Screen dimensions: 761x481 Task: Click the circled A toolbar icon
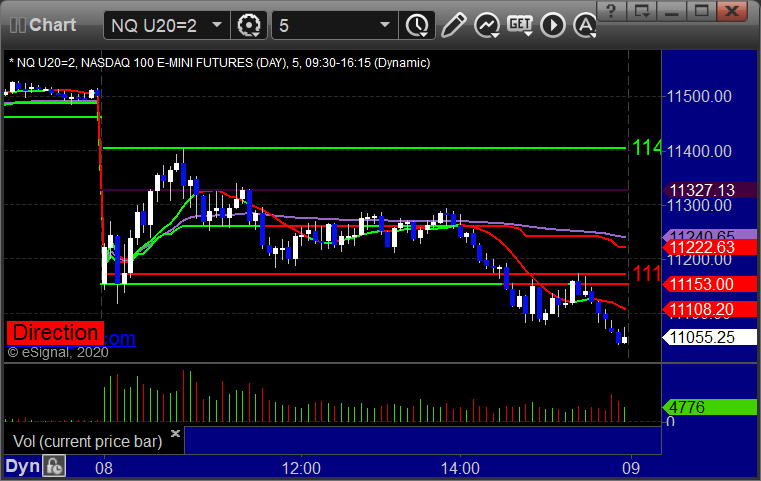[x=585, y=25]
